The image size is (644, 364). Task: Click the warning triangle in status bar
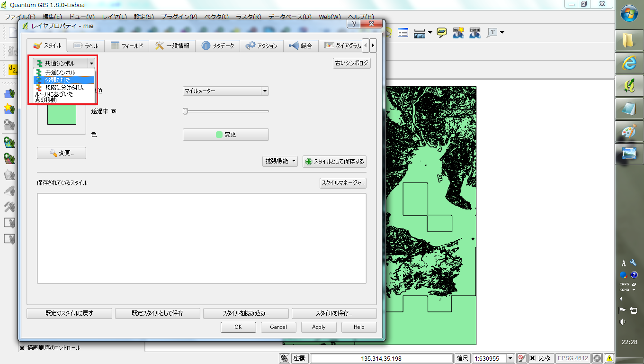click(609, 358)
